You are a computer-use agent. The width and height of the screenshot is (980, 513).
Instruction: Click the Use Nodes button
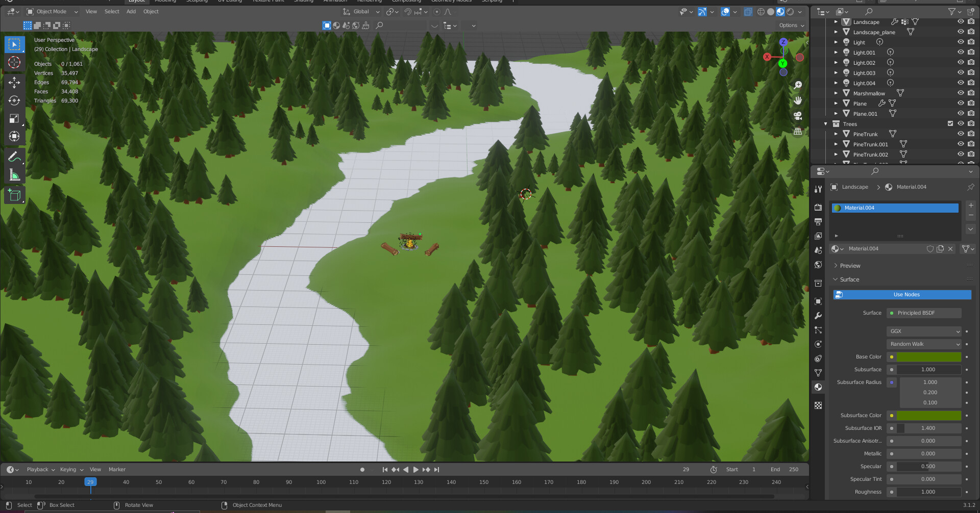[x=902, y=295]
